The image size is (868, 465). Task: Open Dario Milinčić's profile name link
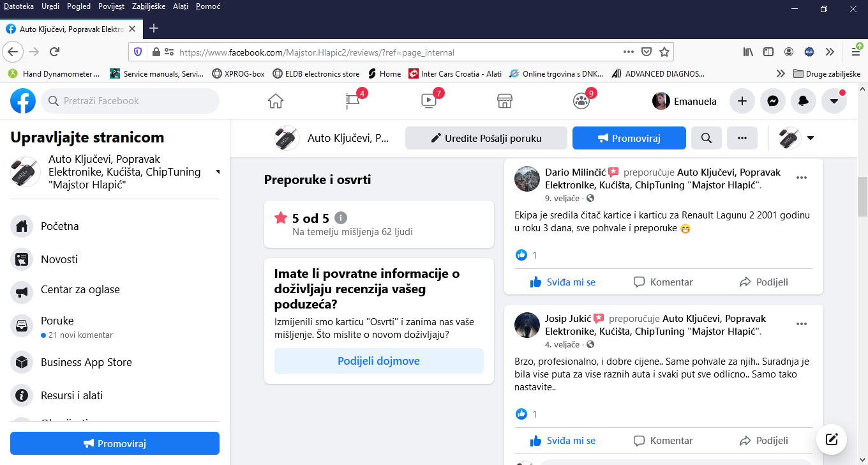[x=575, y=172]
